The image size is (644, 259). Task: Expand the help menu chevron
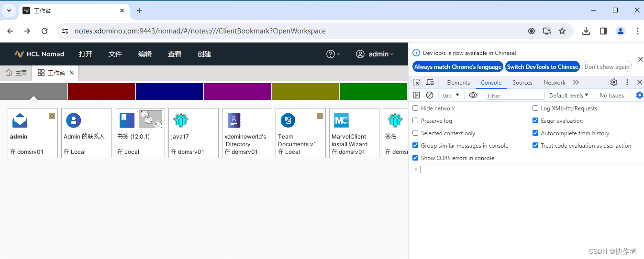click(x=339, y=54)
